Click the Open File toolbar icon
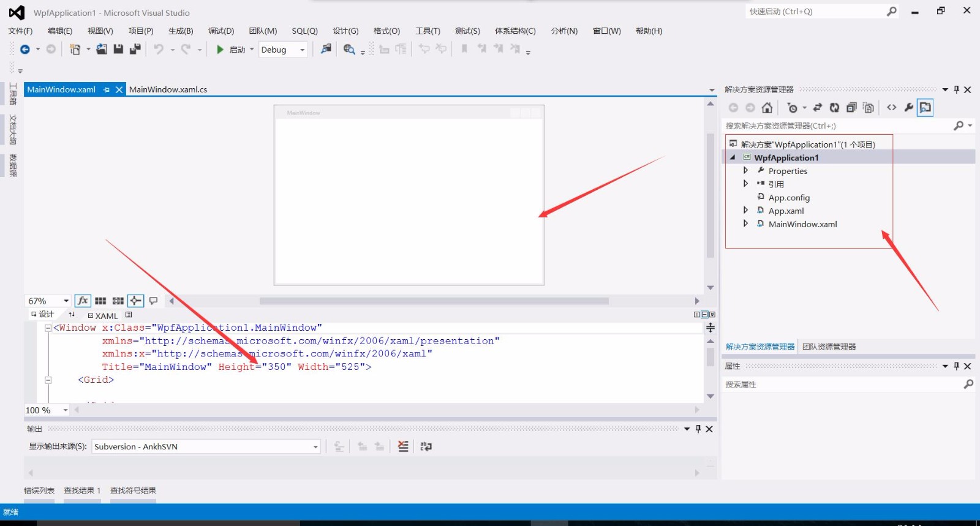The height and width of the screenshot is (526, 980). pos(102,49)
